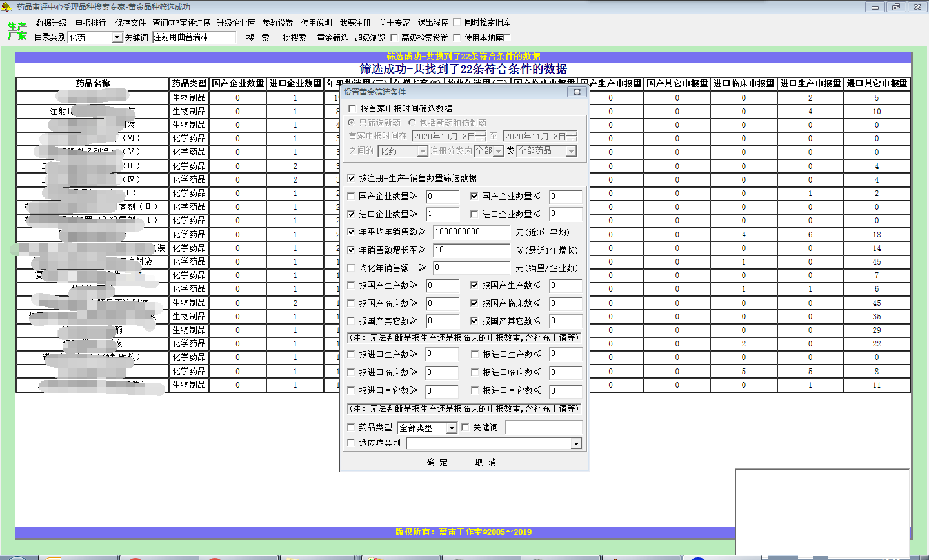This screenshot has height=560, width=929.
Task: Expand the 适应症类别 dropdown
Action: tap(576, 444)
